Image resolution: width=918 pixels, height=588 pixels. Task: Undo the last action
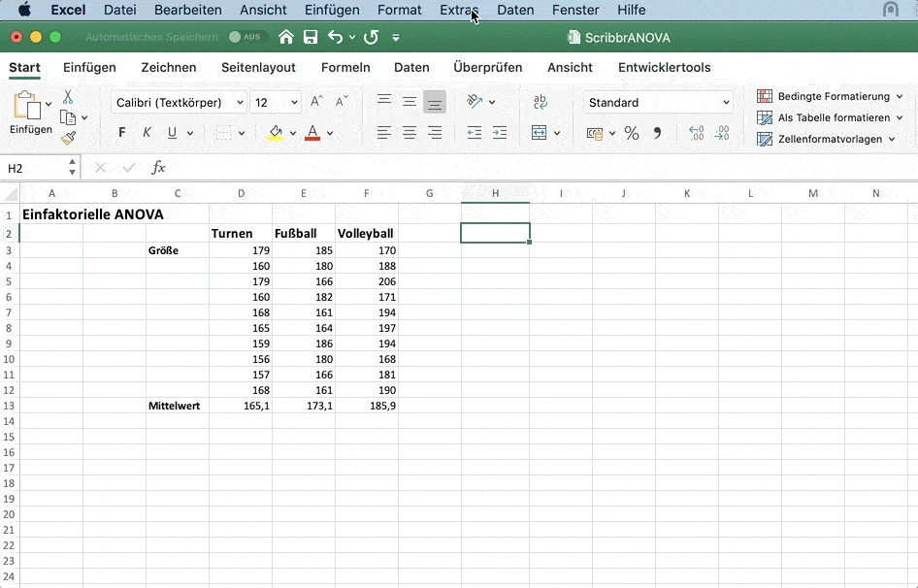[335, 38]
